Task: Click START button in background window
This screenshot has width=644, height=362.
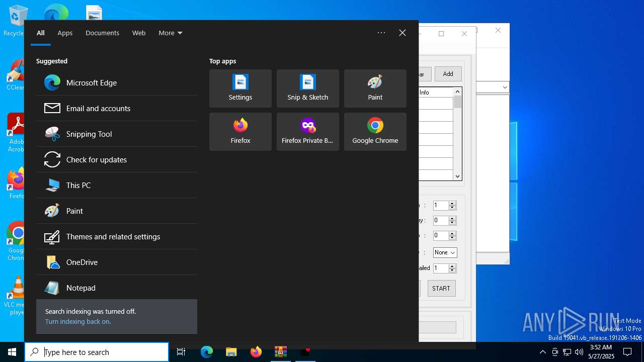Action: 441,288
